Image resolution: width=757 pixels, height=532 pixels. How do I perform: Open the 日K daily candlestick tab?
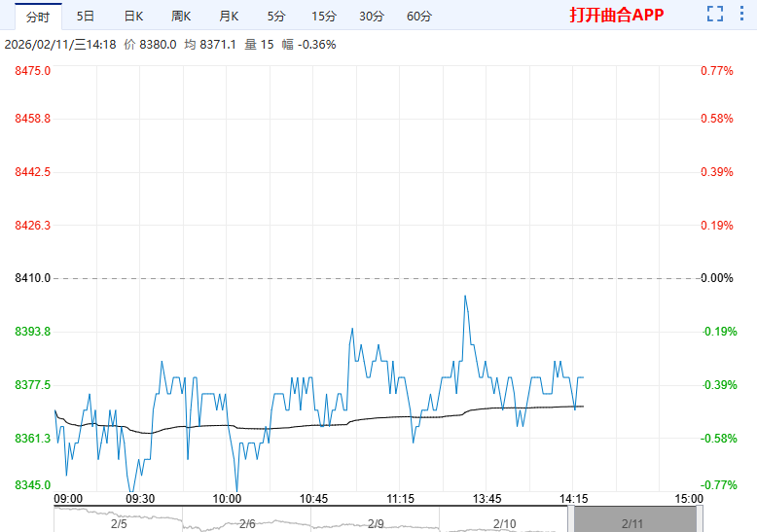click(x=133, y=17)
